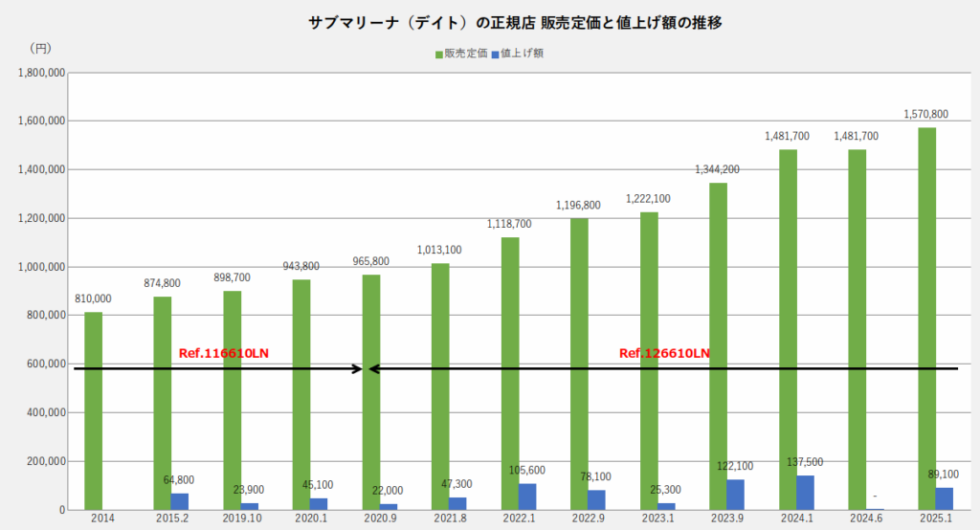Click the 64,800 increase label
The width and height of the screenshot is (980, 530).
tap(179, 480)
